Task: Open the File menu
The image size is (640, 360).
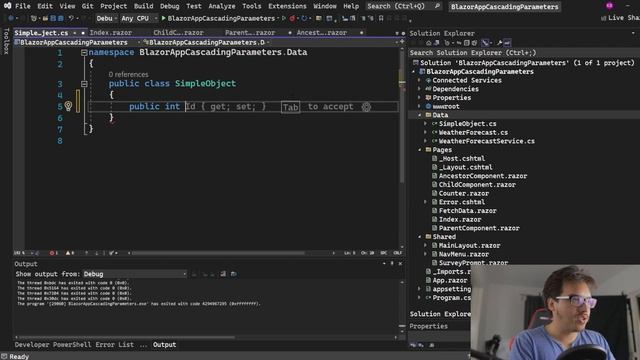Action: point(22,6)
